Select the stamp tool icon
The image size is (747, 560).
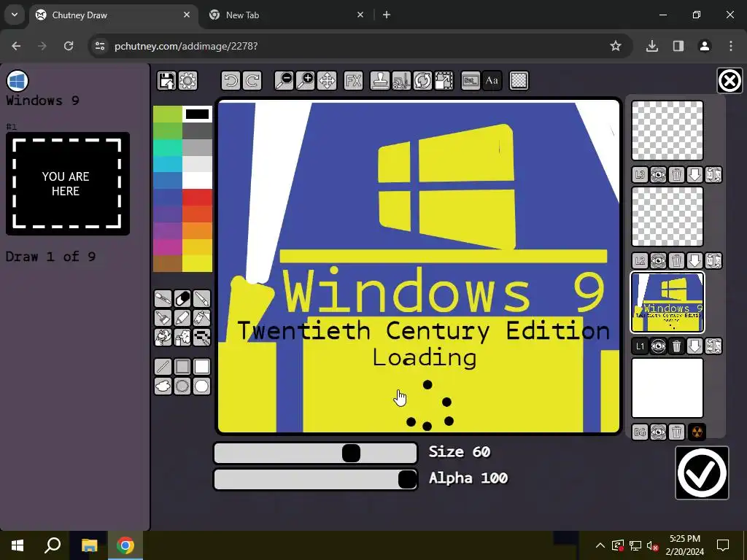[379, 80]
